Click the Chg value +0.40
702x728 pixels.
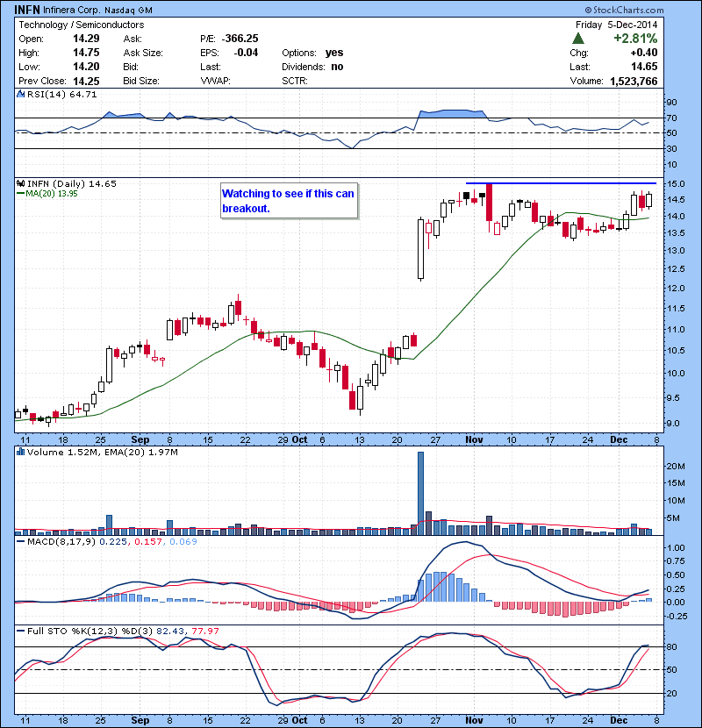point(644,53)
